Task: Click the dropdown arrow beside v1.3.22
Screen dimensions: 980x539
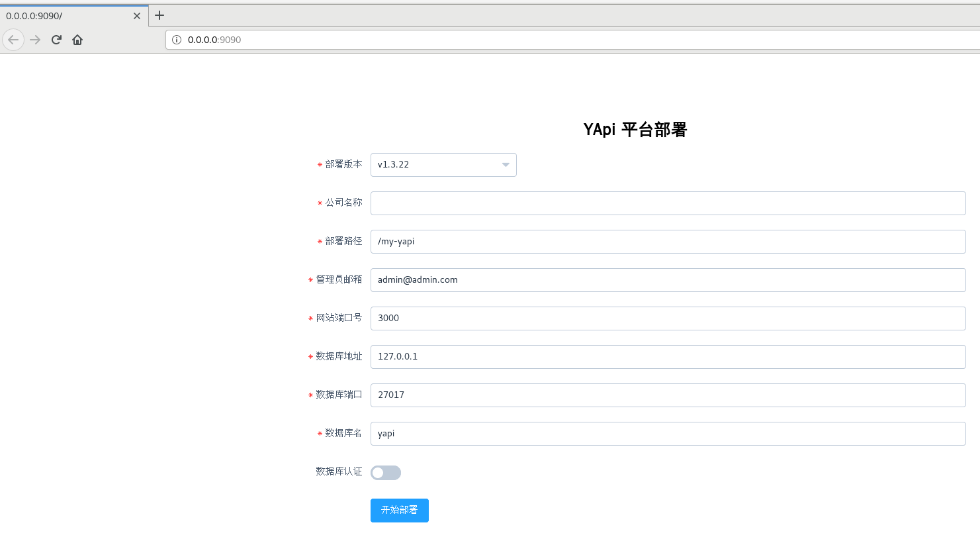Action: 505,165
